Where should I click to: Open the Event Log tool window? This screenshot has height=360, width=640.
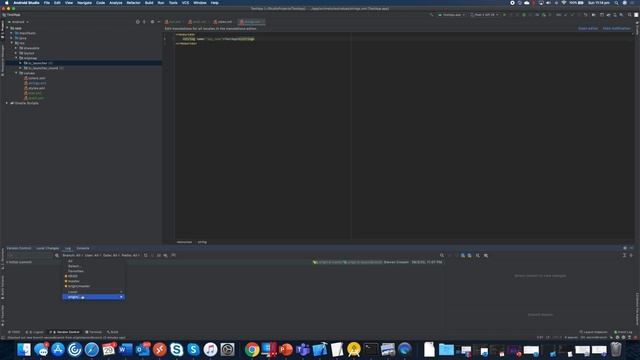point(623,332)
